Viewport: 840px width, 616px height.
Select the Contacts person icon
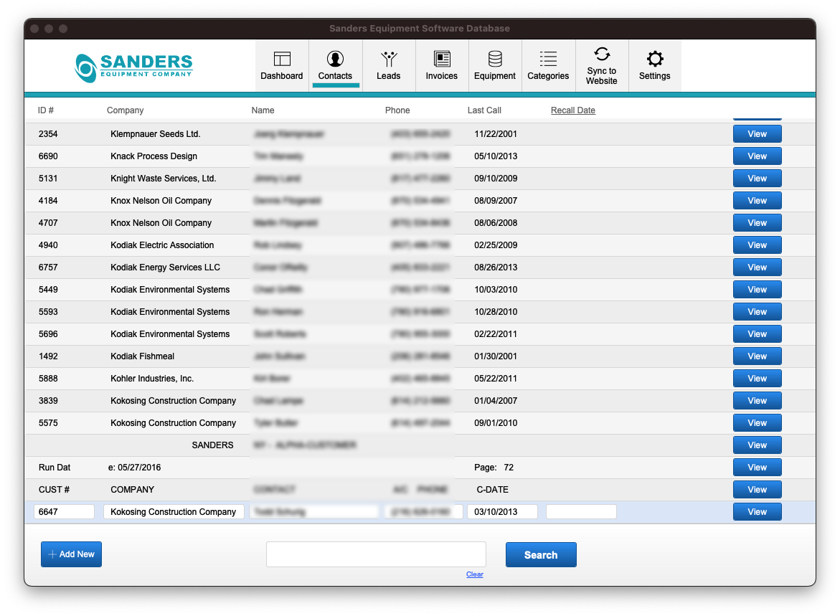click(x=335, y=59)
